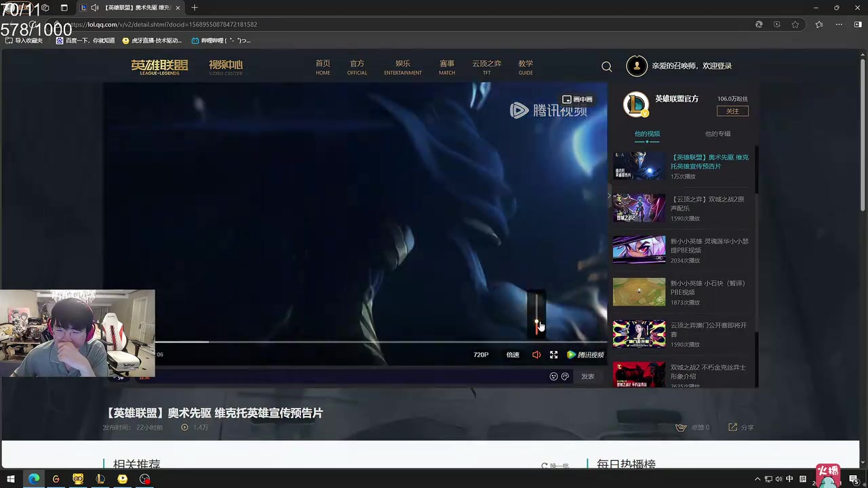Open a new browser tab with plus icon
This screenshot has width=868, height=488.
(x=195, y=7)
